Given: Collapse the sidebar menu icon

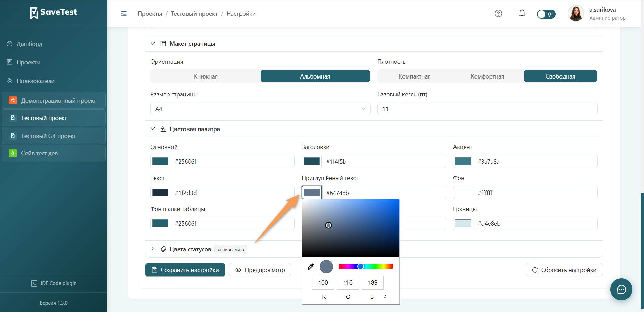Looking at the screenshot, I should point(124,14).
